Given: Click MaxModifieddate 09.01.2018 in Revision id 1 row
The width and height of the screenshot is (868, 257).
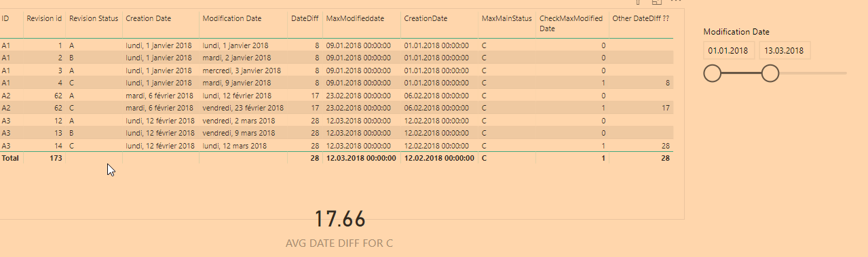Looking at the screenshot, I should pos(358,45).
